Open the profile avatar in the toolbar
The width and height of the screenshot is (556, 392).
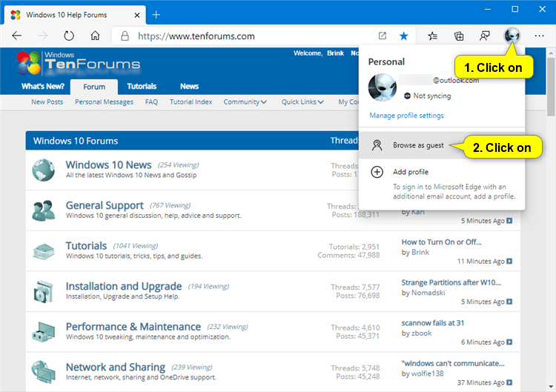512,36
